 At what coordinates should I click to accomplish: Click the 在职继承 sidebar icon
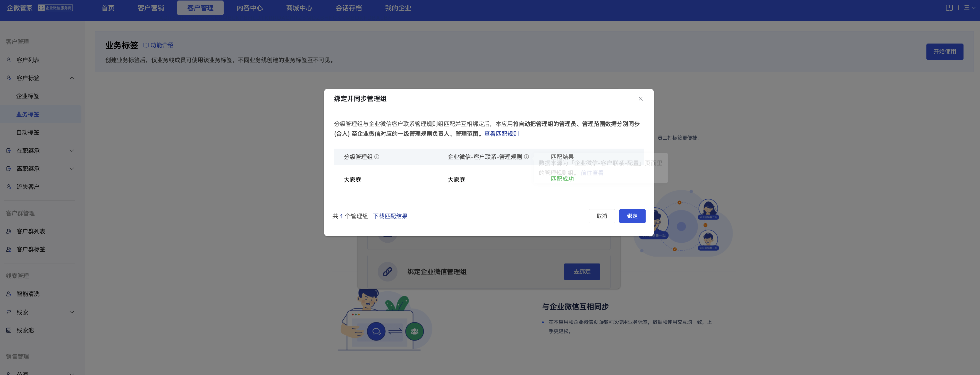coord(9,151)
